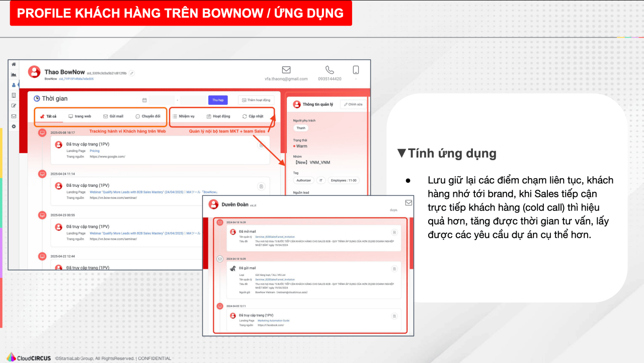Open Seminar_B2BSalesFunnel_Invitation link in Đã mở mail

coord(275,237)
